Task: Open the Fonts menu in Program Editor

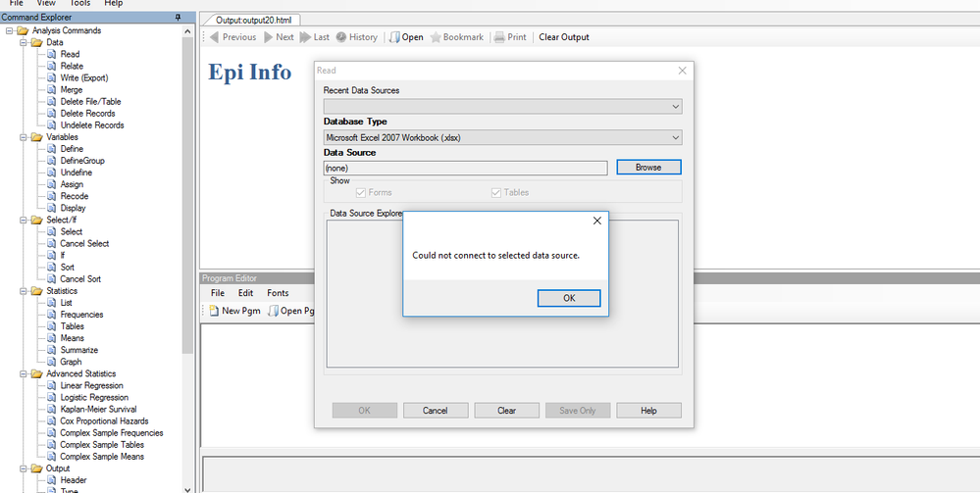Action: pos(278,293)
